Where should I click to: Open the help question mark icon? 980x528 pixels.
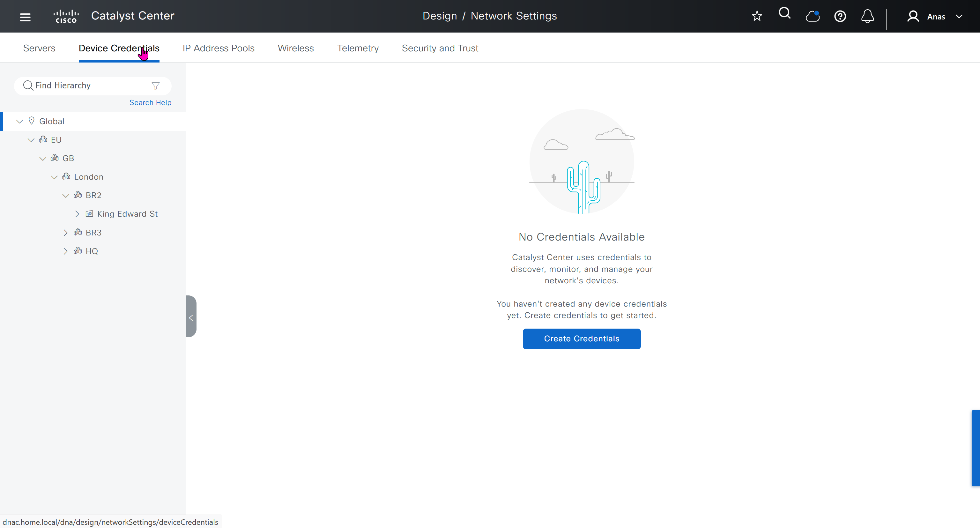pos(840,16)
